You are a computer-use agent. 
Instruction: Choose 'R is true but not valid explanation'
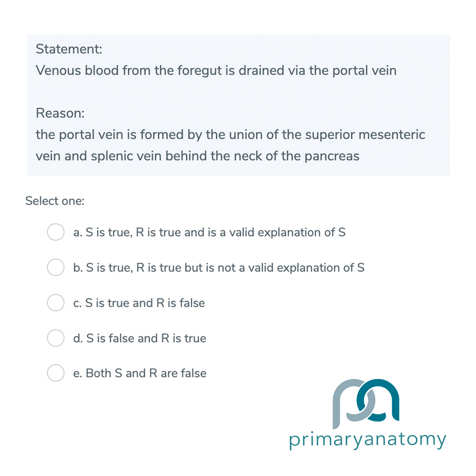tap(218, 268)
